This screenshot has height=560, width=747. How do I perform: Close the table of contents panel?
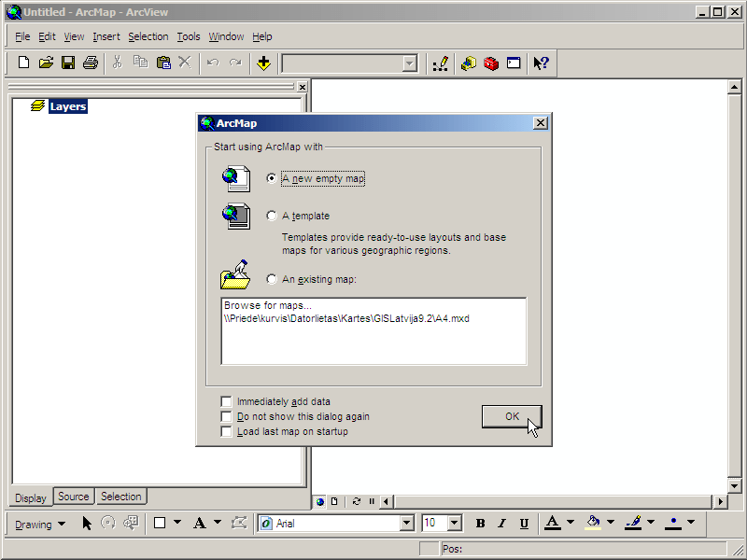[x=302, y=87]
